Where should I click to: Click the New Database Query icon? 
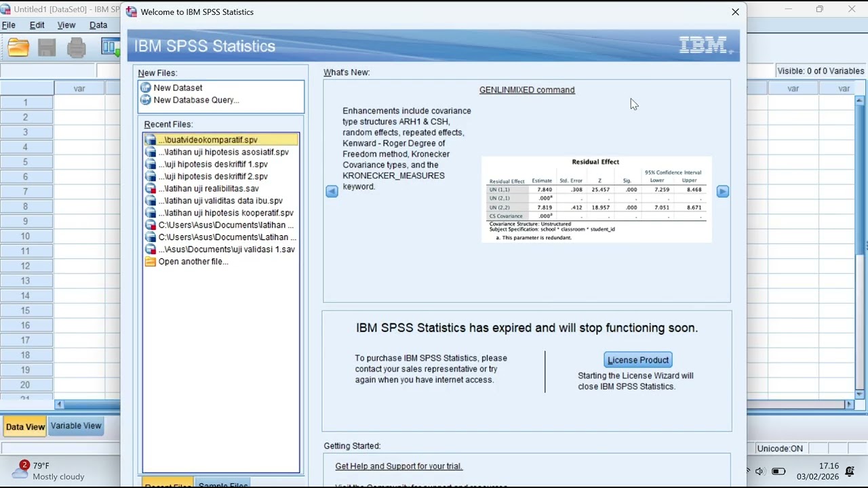tap(145, 100)
